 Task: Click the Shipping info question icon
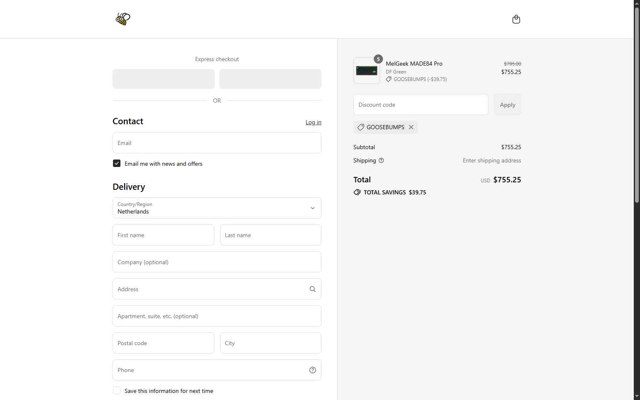point(381,160)
